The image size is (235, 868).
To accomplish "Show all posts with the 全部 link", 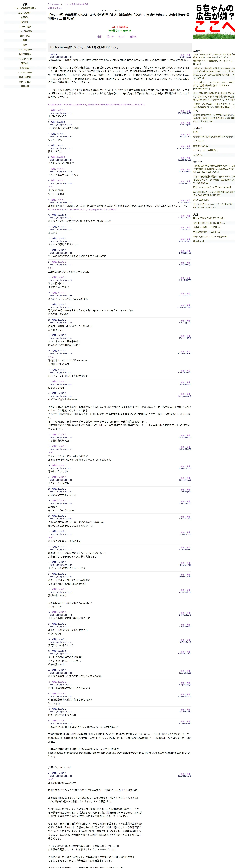I will tap(100, 37).
